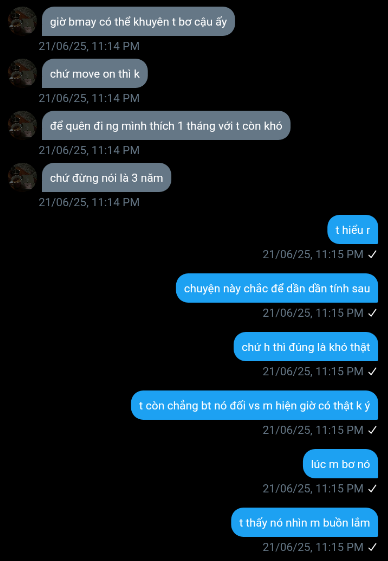The height and width of the screenshot is (561, 388).
Task: Select the "giờ bmay có thể khuyên t bơ cậu ấy" bubble
Action: click(x=138, y=21)
